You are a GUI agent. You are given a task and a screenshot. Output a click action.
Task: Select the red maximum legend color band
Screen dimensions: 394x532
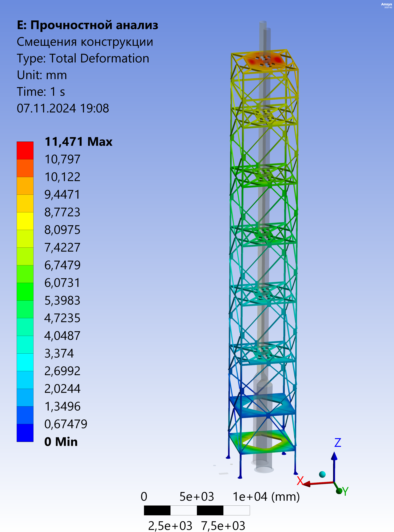[x=25, y=150]
